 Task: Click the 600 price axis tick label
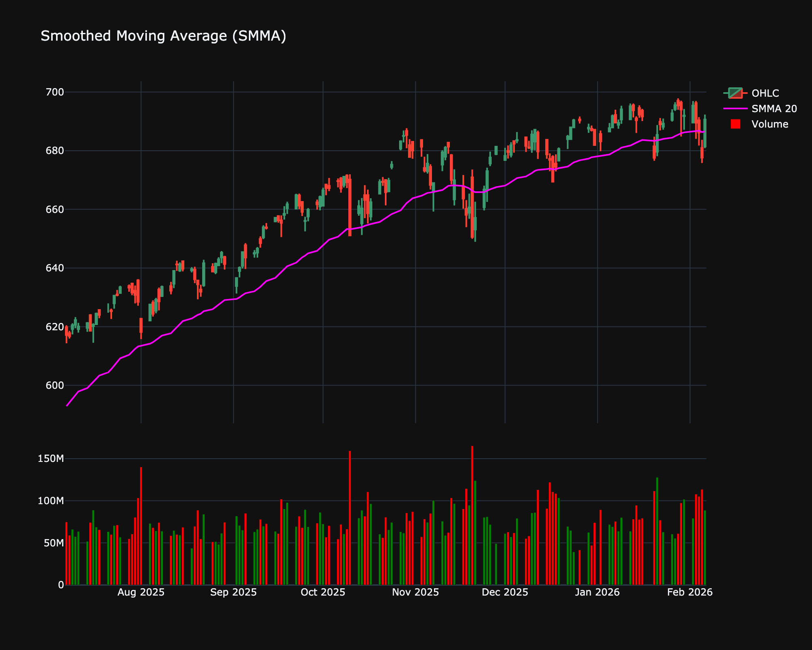[55, 386]
